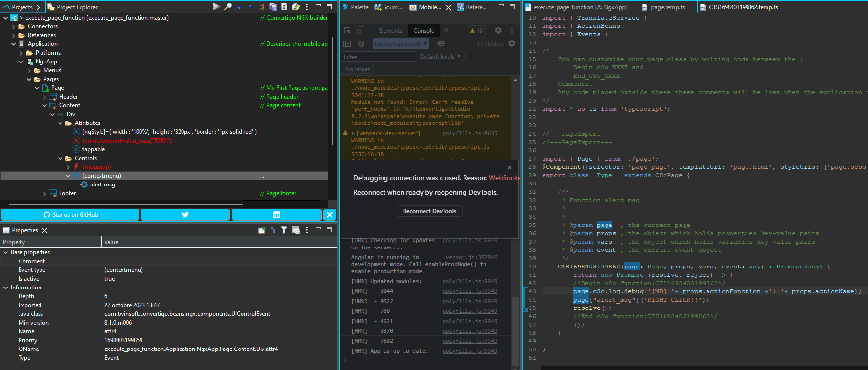Click Star us on GitHub button

click(70, 215)
